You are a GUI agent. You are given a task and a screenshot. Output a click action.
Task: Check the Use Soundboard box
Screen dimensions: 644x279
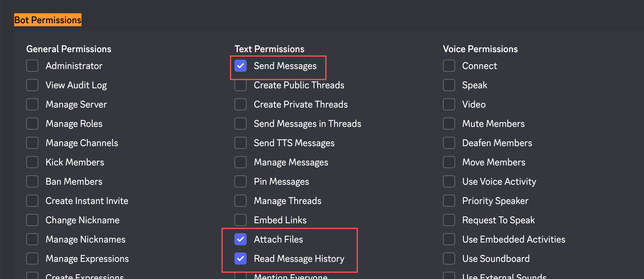[449, 259]
